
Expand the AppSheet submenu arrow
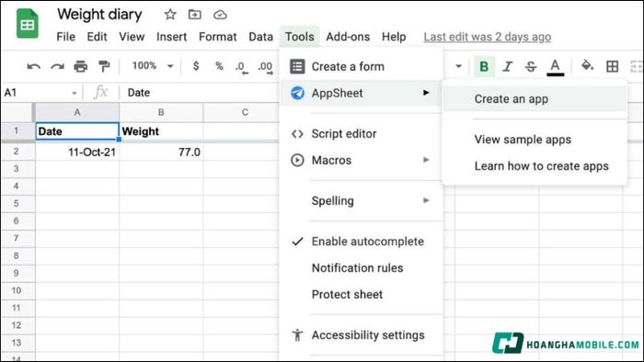[426, 93]
